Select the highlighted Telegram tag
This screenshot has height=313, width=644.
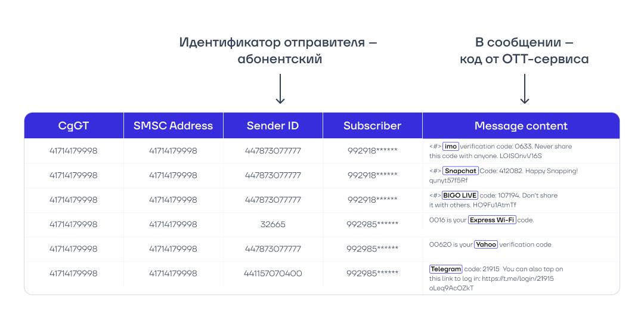tap(445, 269)
